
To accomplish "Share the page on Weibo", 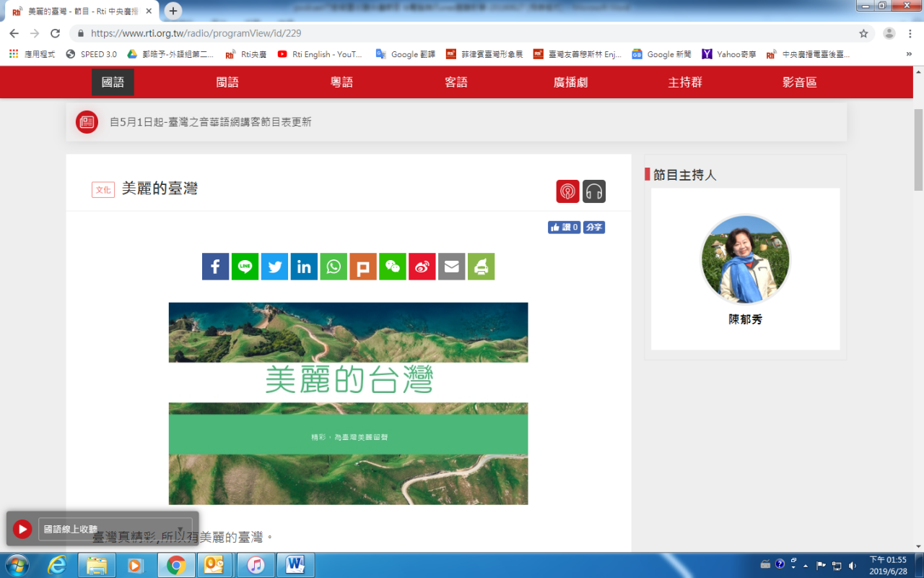I will pyautogui.click(x=422, y=267).
